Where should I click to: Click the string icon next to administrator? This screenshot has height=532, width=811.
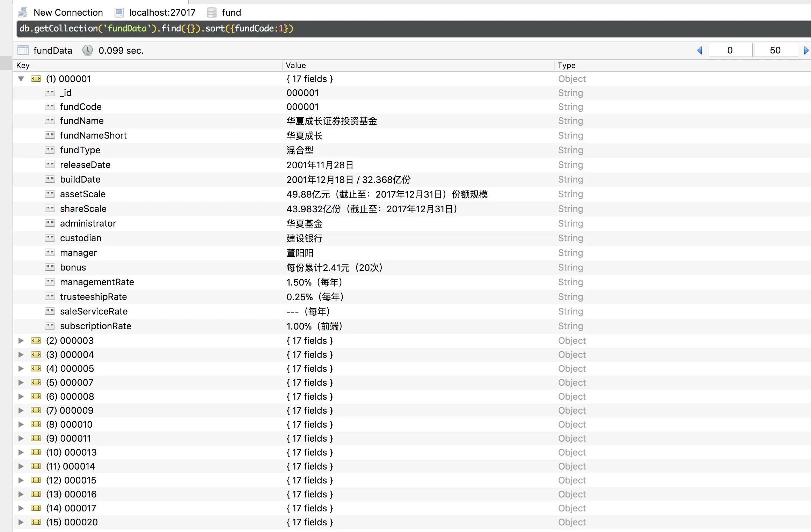(50, 223)
